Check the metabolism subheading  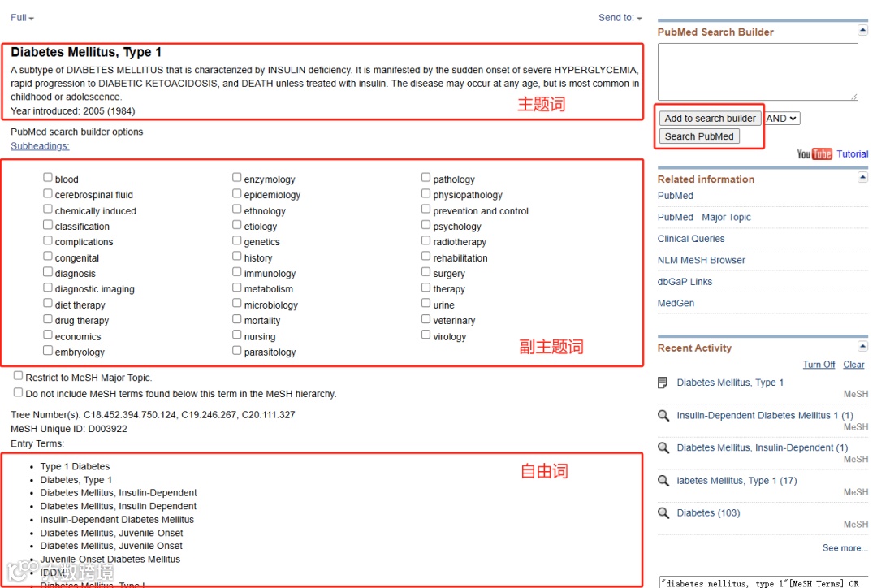point(236,287)
